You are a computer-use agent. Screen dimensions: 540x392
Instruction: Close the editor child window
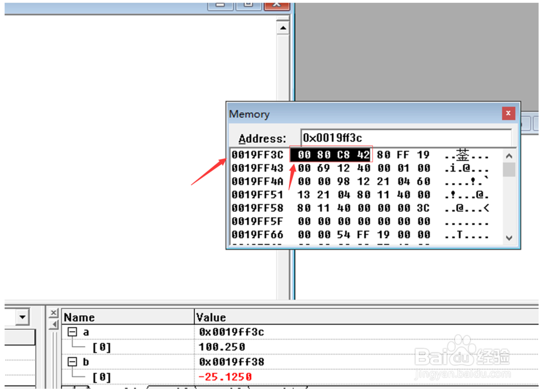276,5
